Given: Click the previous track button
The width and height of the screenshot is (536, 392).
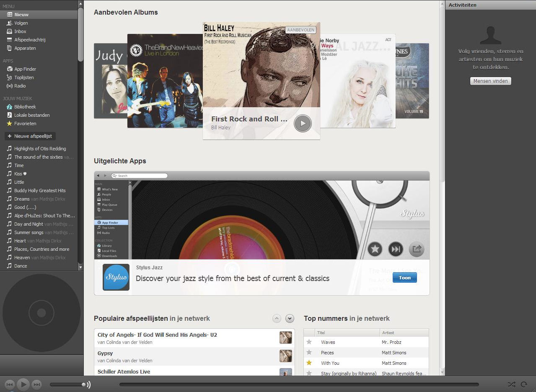Looking at the screenshot, I should click(10, 384).
